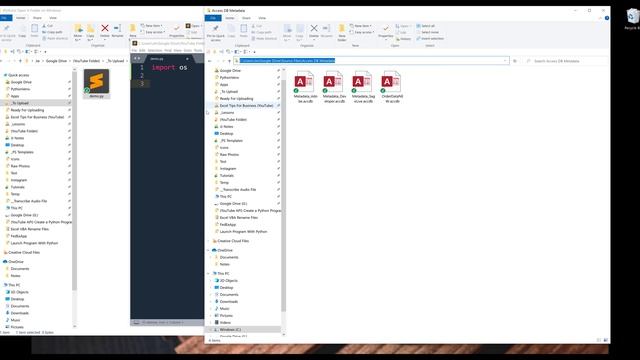
Task: Open Selection menu in Sublime Text
Action: click(155, 50)
